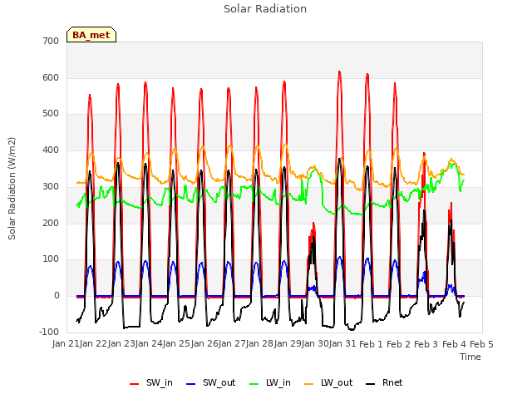Image resolution: width=532 pixels, height=399 pixels.
Task: Click the Jan 27 x-axis tick label
Action: pyautogui.click(x=233, y=343)
